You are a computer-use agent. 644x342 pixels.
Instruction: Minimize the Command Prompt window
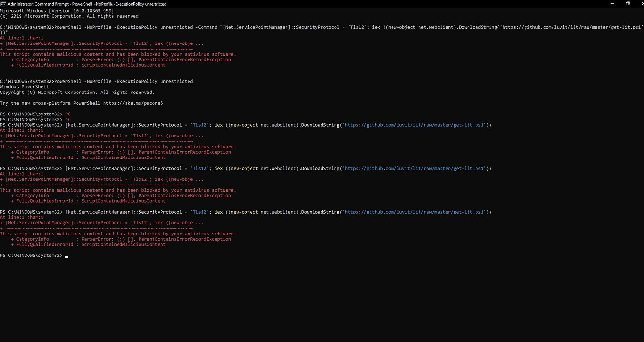612,4
